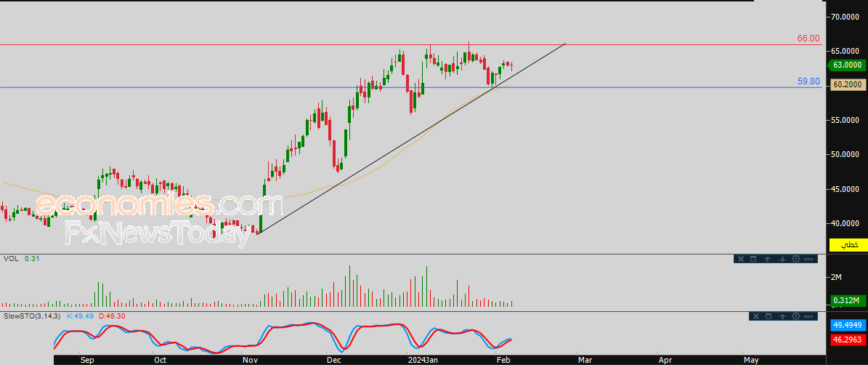Click the Nov date on time axis
The height and width of the screenshot is (365, 868).
tap(250, 360)
